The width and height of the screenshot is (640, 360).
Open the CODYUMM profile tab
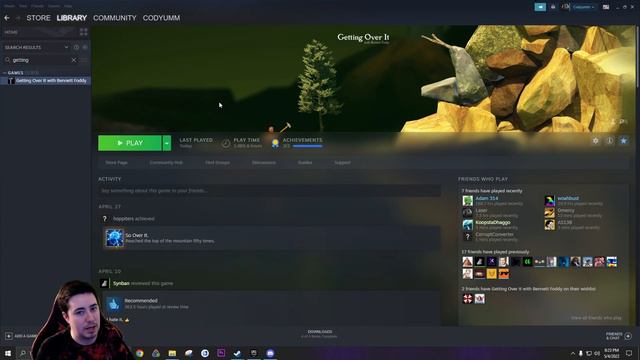[x=161, y=18]
